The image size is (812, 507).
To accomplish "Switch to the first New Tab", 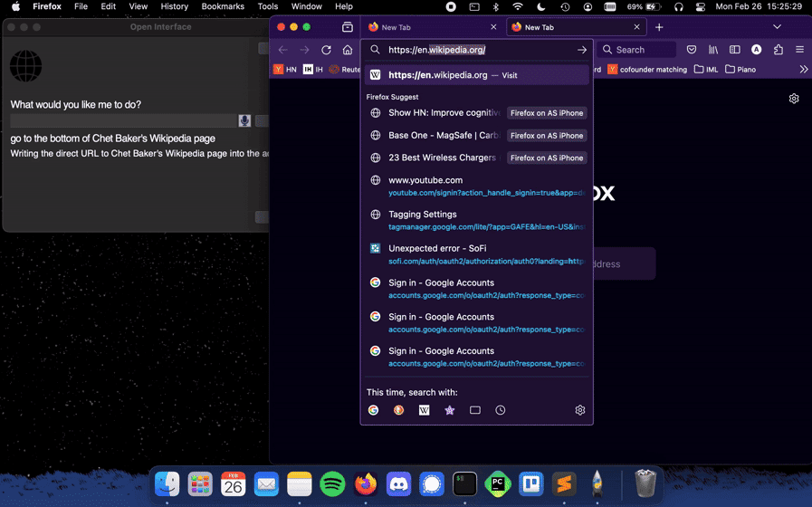I will tap(431, 27).
